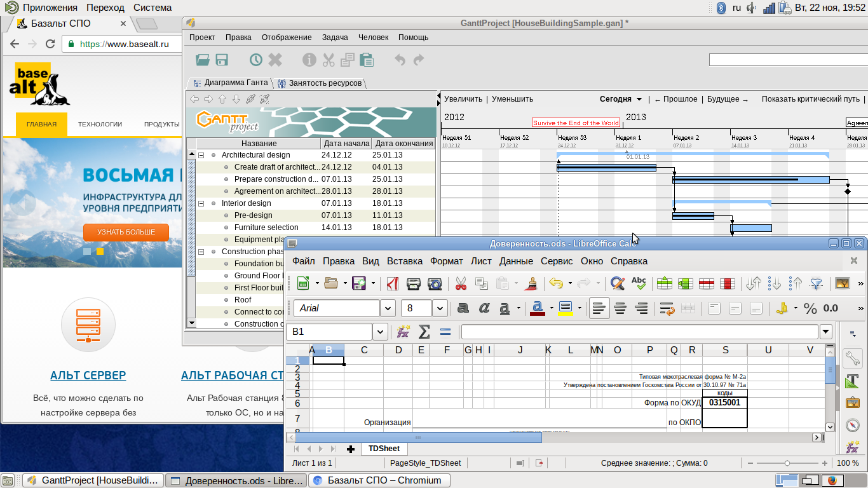Open task properties info icon in GanttProject
Viewport: 868px width, 488px height.
pyautogui.click(x=309, y=60)
